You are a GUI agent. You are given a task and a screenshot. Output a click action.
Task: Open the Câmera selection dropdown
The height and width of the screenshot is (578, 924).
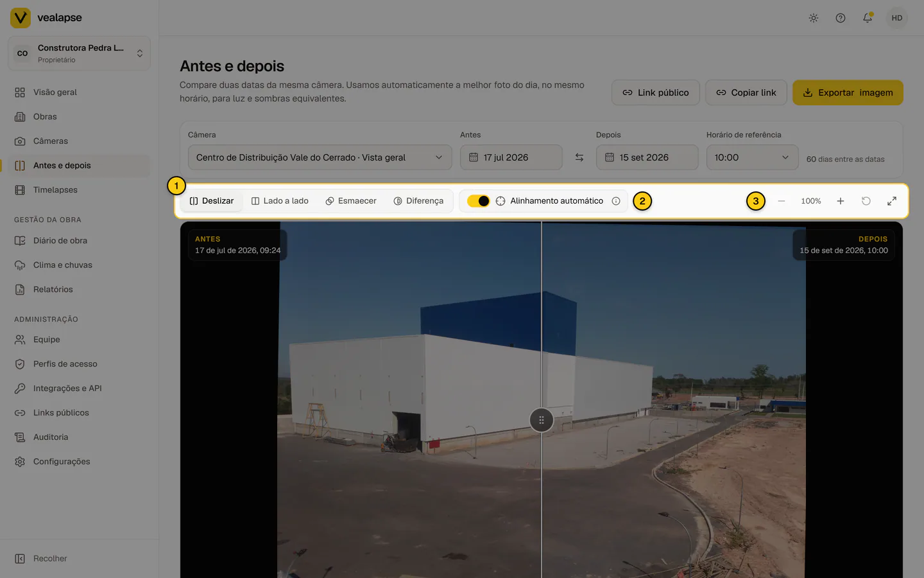(320, 157)
